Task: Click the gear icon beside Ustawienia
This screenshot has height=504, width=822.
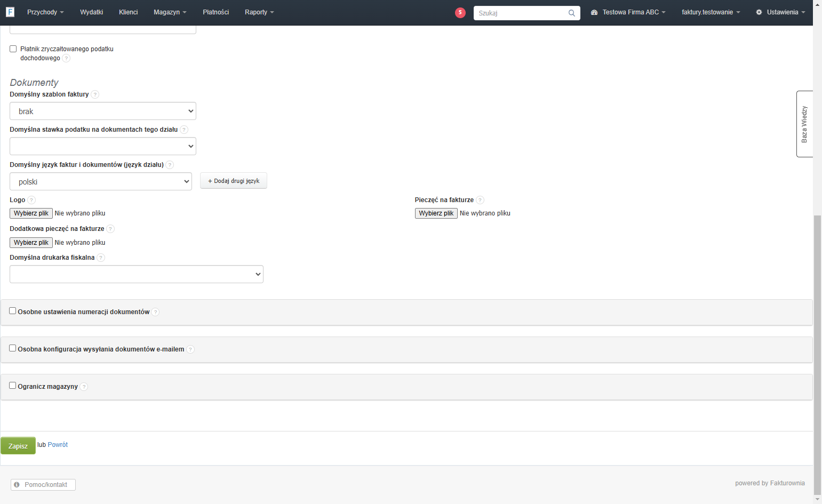Action: [x=759, y=12]
